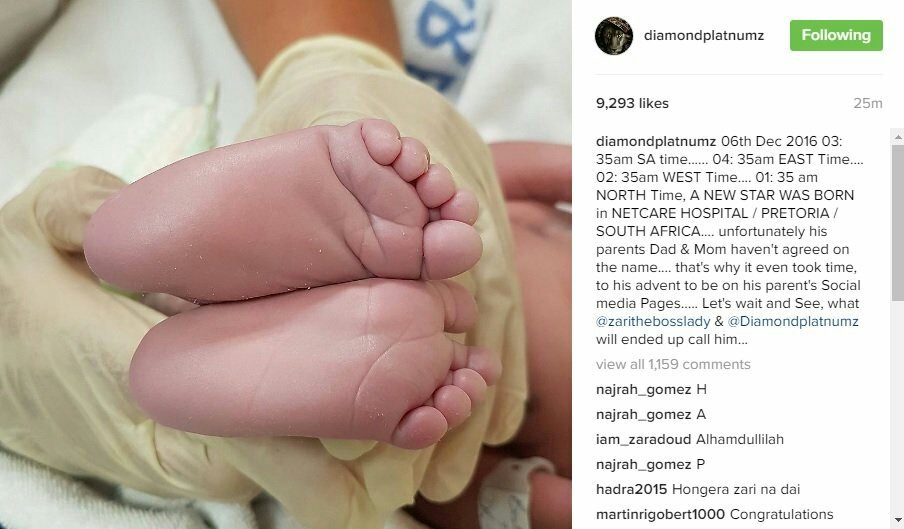
Task: Open the 25m post timestamp
Action: 868,103
